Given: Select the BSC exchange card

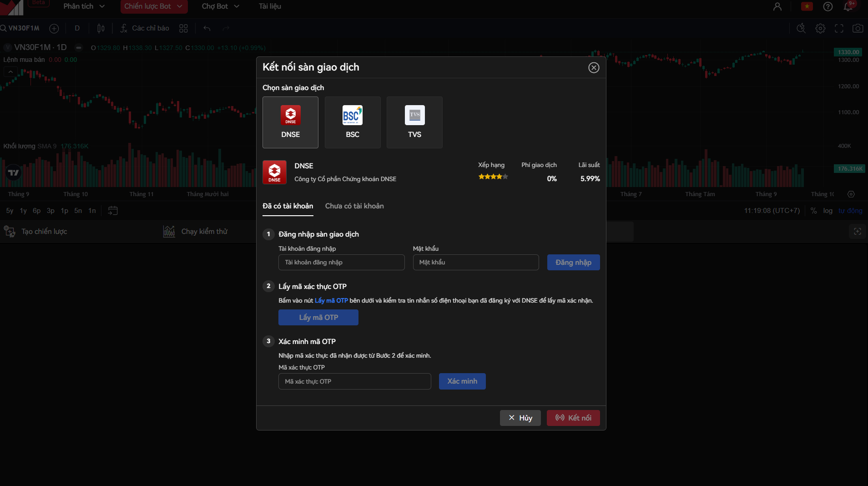Looking at the screenshot, I should click(353, 122).
